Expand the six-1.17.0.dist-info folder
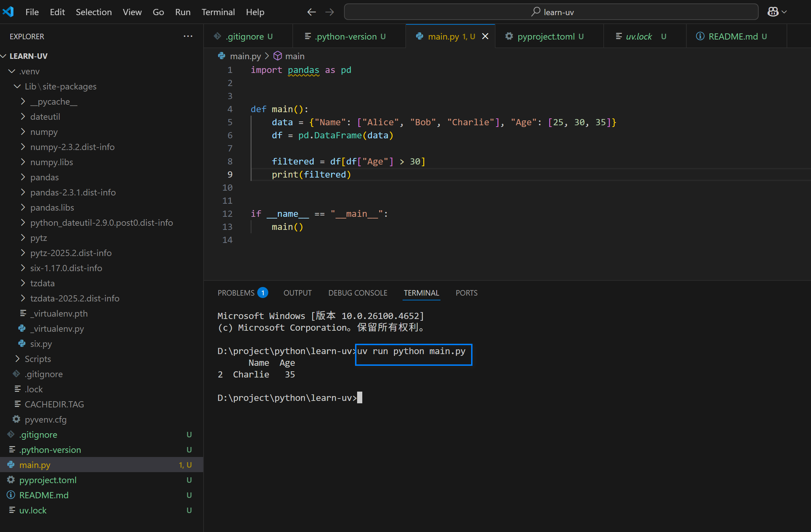The width and height of the screenshot is (811, 532). tap(102, 268)
